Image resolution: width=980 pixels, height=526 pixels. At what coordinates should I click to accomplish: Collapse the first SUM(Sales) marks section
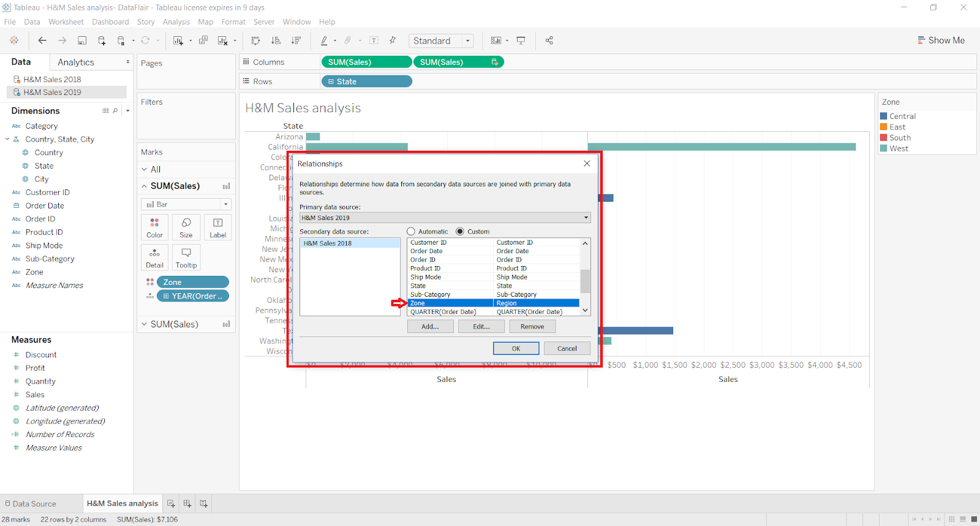point(145,186)
